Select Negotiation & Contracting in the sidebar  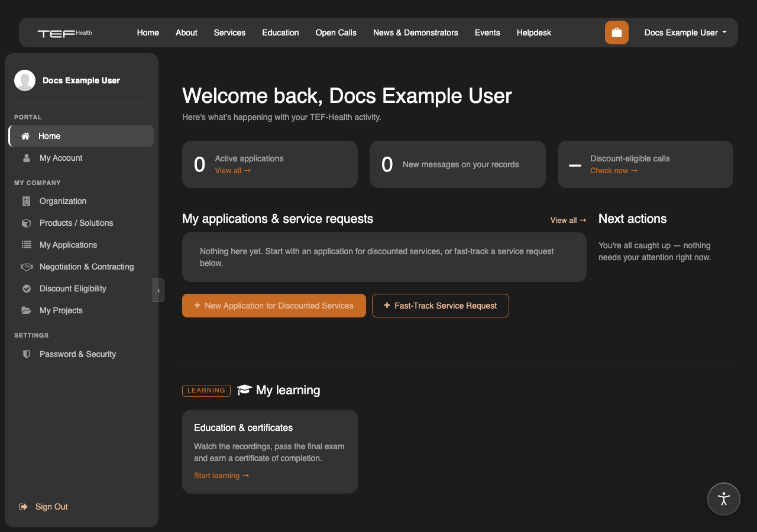point(81,267)
